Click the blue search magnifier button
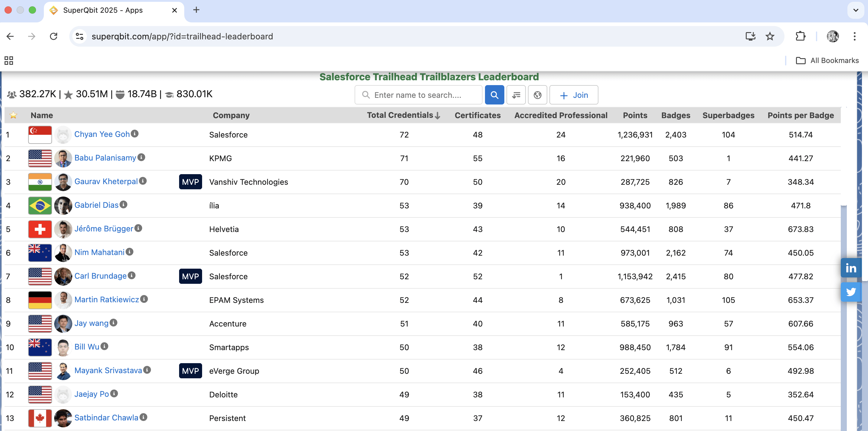 pos(494,95)
